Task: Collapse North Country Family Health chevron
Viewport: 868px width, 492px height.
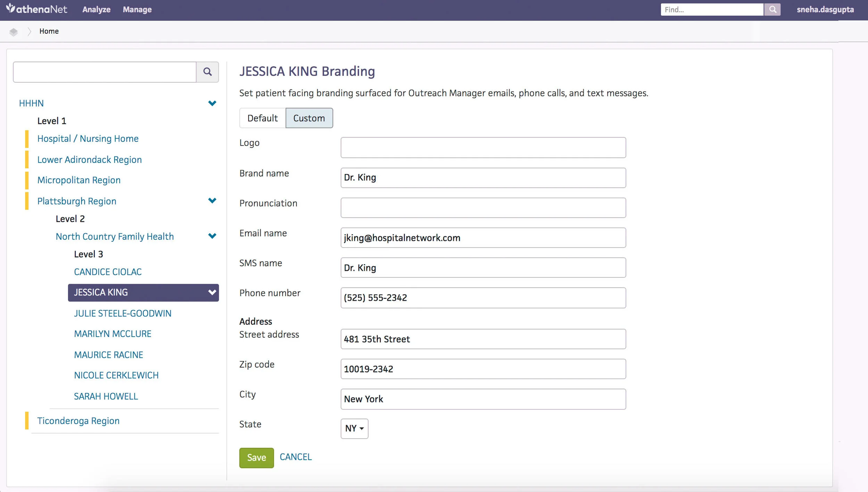Action: click(x=212, y=236)
